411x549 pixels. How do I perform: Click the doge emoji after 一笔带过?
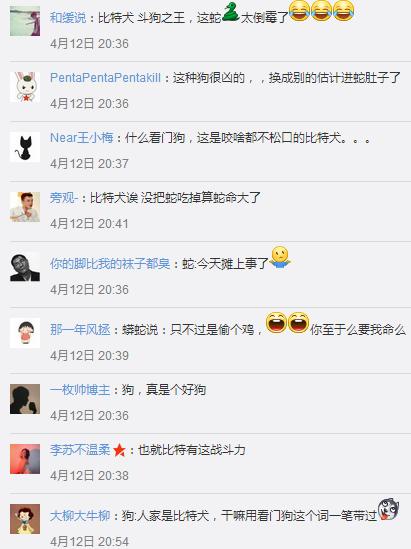coord(388,509)
